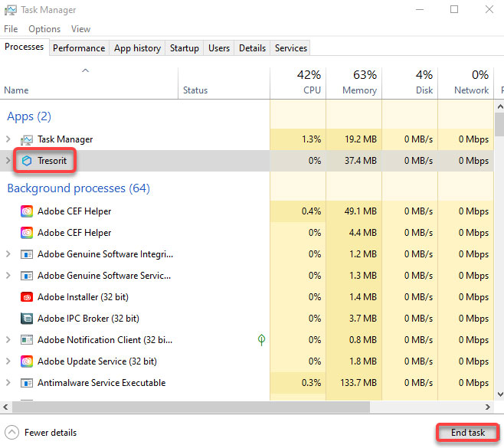
Task: Switch to the Users tab
Action: click(219, 48)
